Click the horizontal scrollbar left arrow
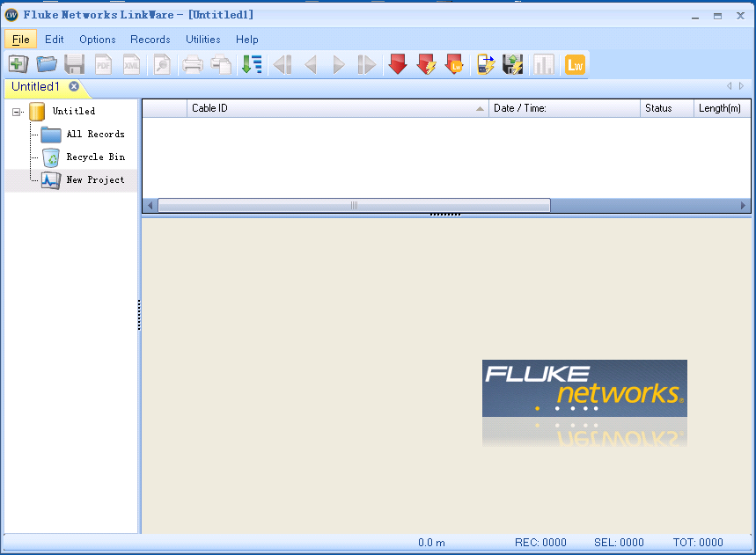The image size is (756, 555). pos(150,205)
